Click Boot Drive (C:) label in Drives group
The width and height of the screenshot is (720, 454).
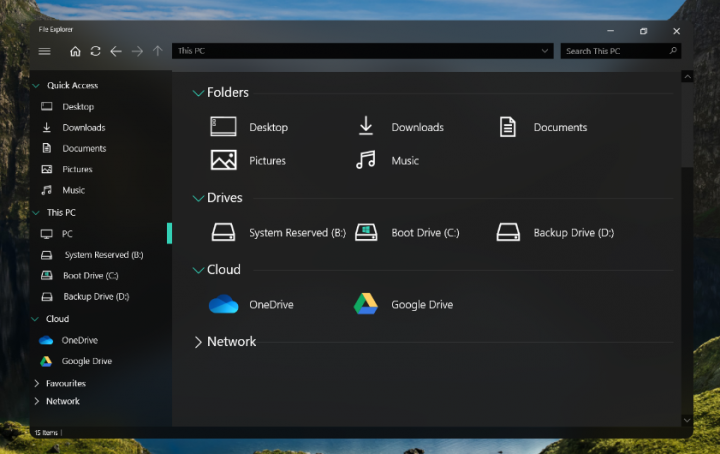pyautogui.click(x=425, y=233)
